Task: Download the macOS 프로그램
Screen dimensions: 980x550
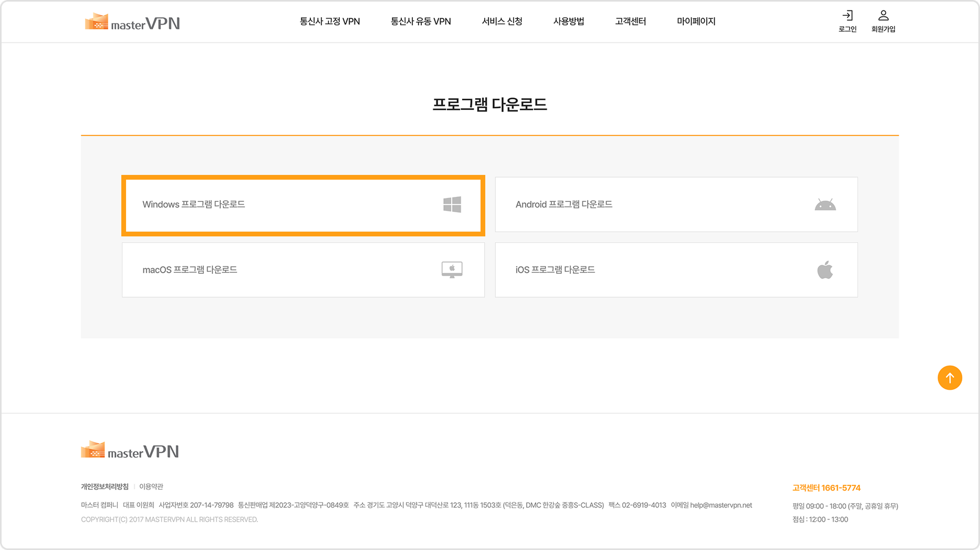Action: tap(190, 269)
